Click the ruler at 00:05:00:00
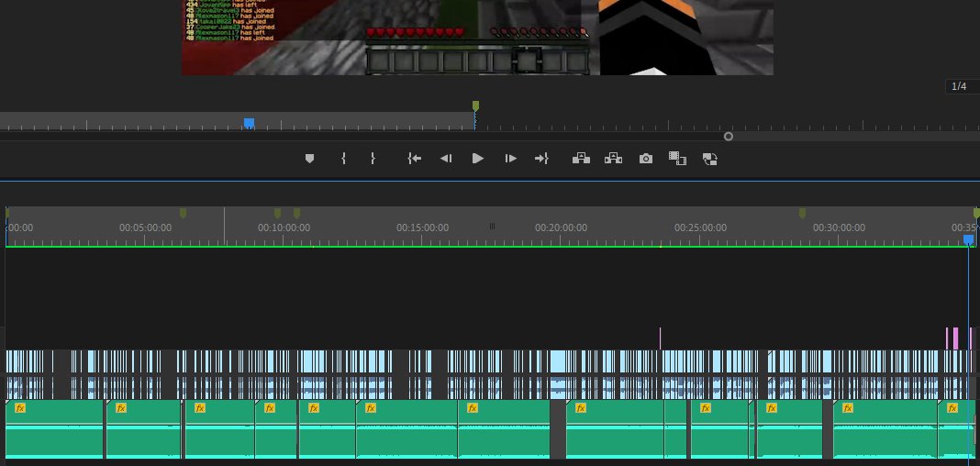 point(145,228)
